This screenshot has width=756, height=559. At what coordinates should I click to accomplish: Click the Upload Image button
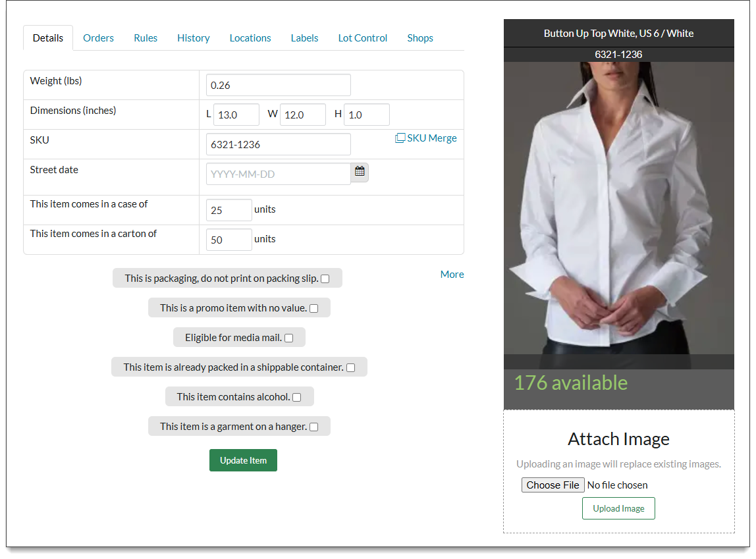618,508
